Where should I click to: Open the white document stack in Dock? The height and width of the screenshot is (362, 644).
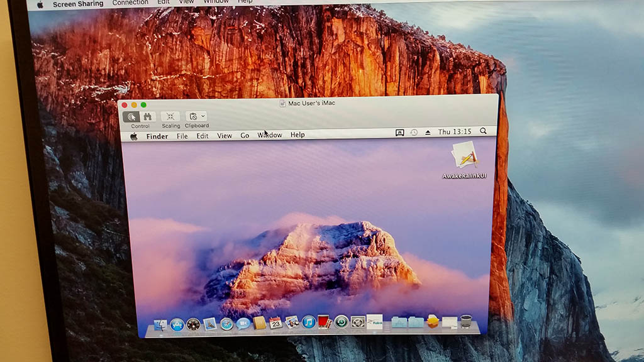pos(449,322)
